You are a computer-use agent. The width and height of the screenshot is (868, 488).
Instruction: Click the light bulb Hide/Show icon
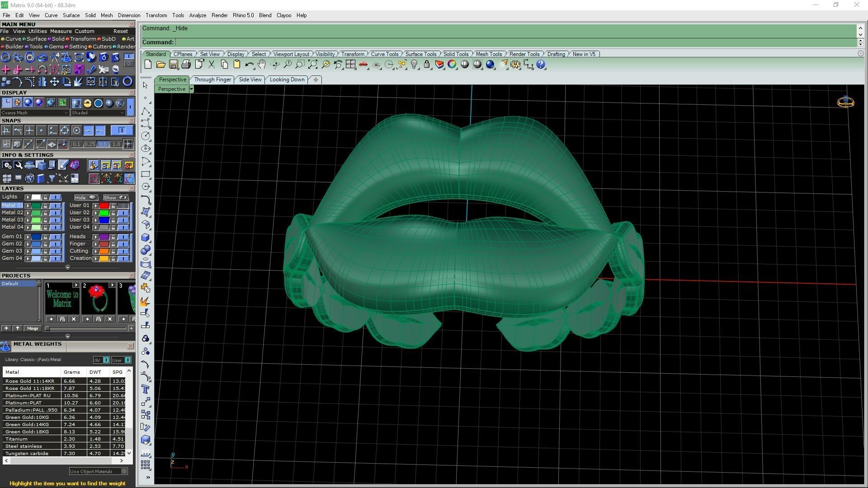pos(414,65)
